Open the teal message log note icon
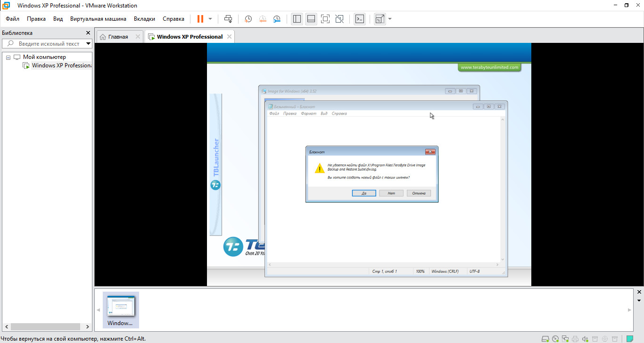This screenshot has width=644, height=343. click(x=630, y=339)
